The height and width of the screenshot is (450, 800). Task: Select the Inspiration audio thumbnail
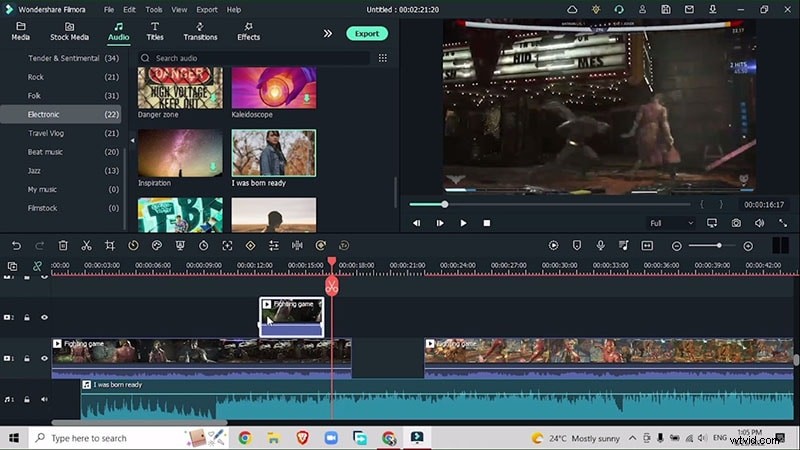coord(180,153)
